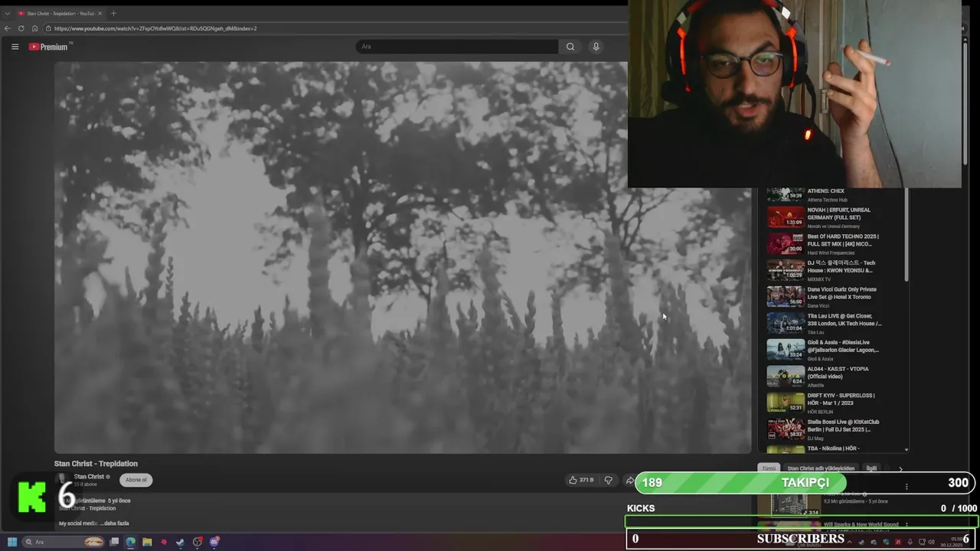Open volume control in system tray
Image resolution: width=980 pixels, height=551 pixels.
(933, 542)
